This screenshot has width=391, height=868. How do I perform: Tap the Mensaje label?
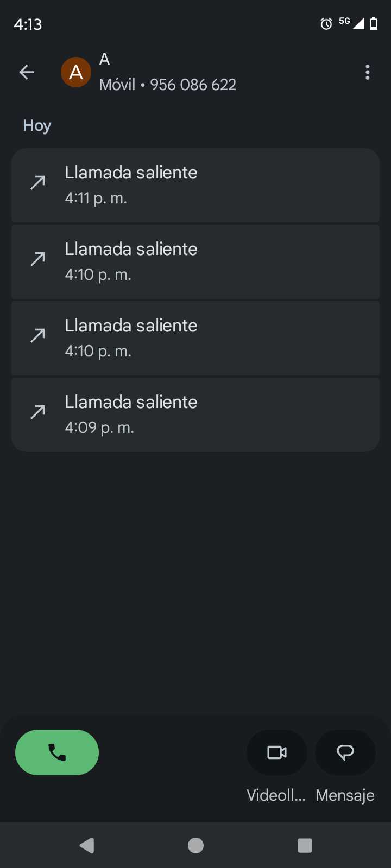pyautogui.click(x=345, y=795)
